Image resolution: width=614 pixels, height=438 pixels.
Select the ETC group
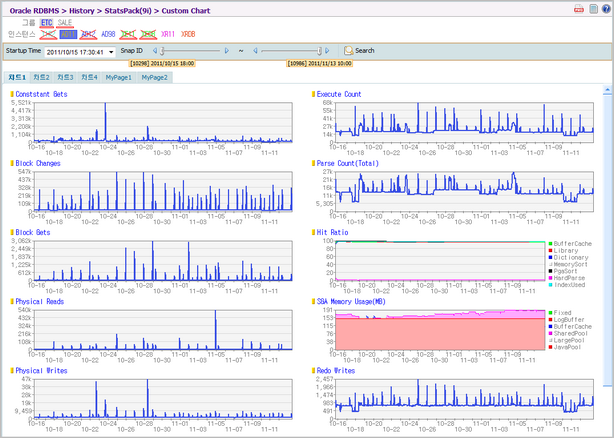[46, 21]
